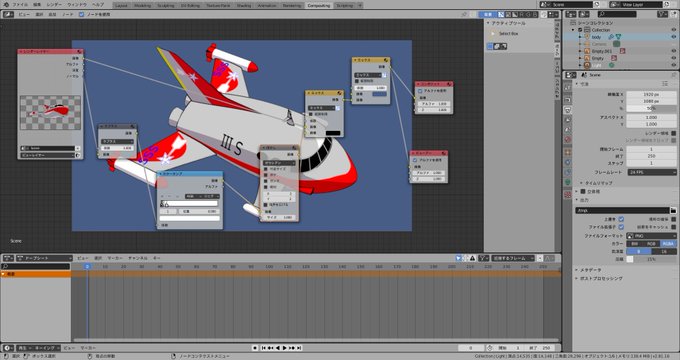This screenshot has width=680, height=360.
Task: Browse output folder with the folder icon
Action: tap(673, 210)
